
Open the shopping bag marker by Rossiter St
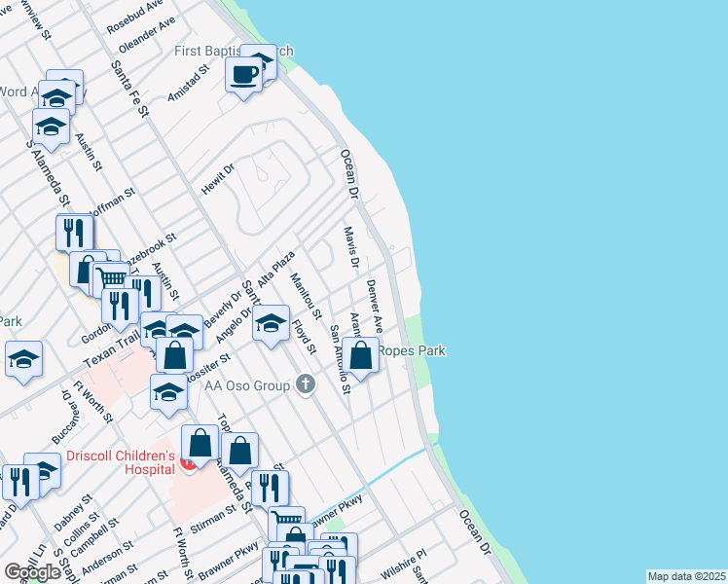(x=174, y=355)
